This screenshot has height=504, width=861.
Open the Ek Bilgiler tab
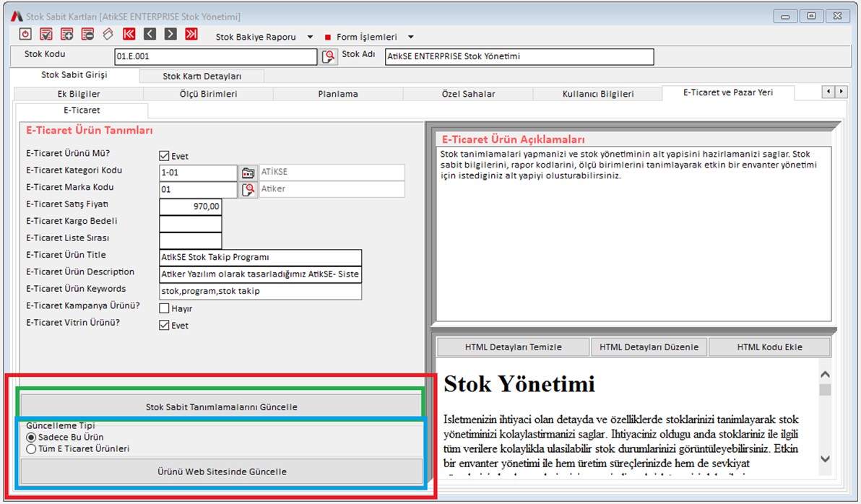(79, 94)
